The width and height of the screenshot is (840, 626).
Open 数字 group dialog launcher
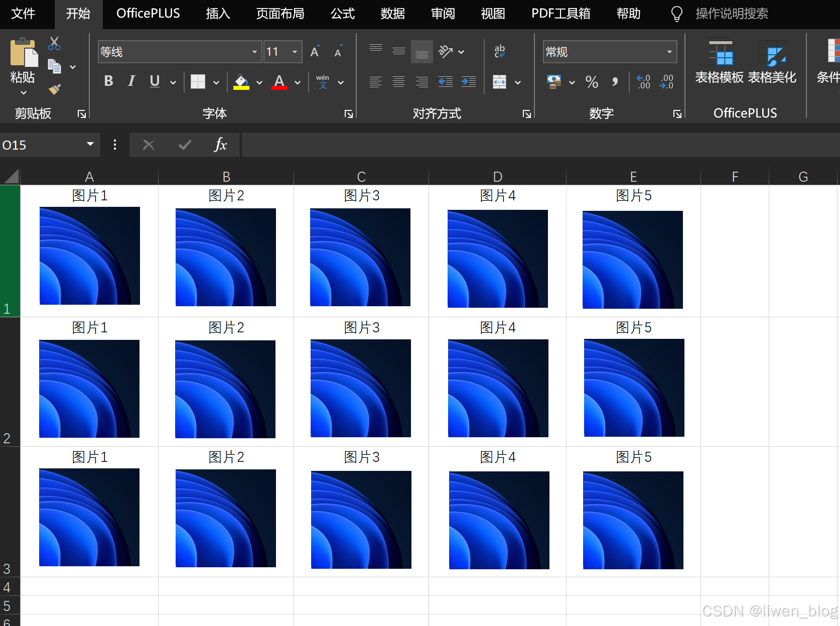pyautogui.click(x=677, y=114)
